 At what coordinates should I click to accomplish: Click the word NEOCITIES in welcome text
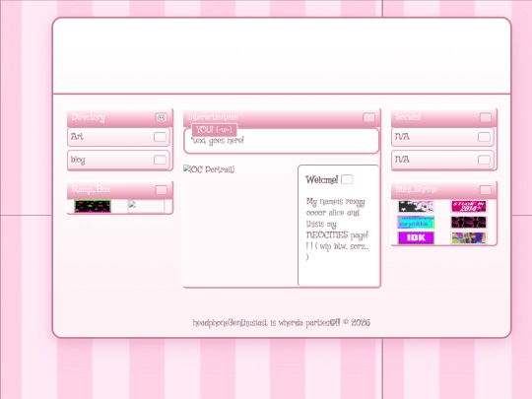(x=327, y=234)
